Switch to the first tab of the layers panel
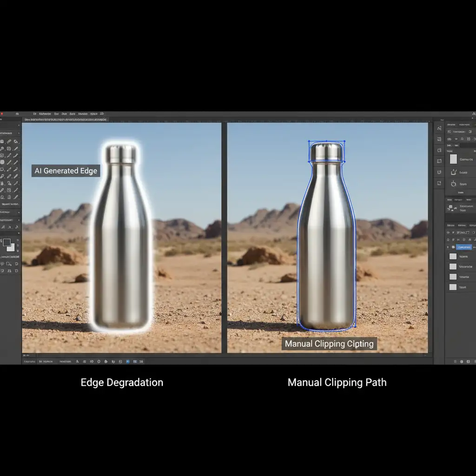476x476 pixels. (x=450, y=225)
